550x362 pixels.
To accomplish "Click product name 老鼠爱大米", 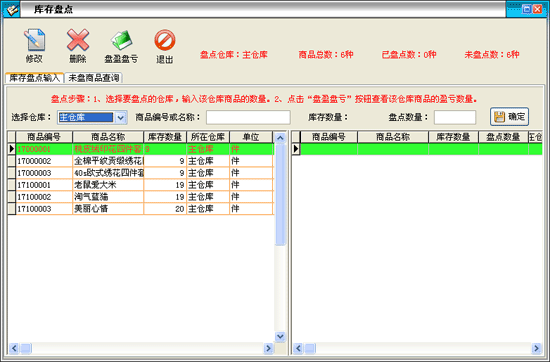I will pos(95,185).
